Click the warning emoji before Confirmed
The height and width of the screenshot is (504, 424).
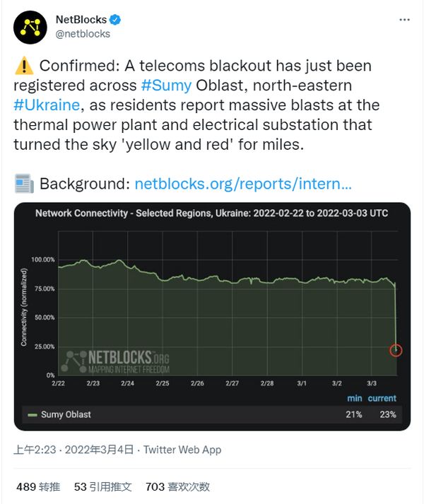coord(23,66)
